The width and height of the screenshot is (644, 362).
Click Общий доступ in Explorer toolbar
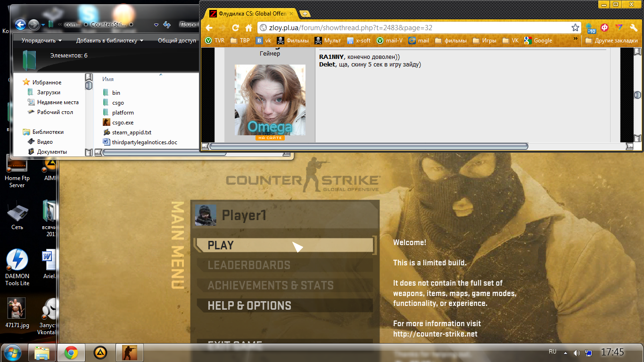tap(177, 41)
